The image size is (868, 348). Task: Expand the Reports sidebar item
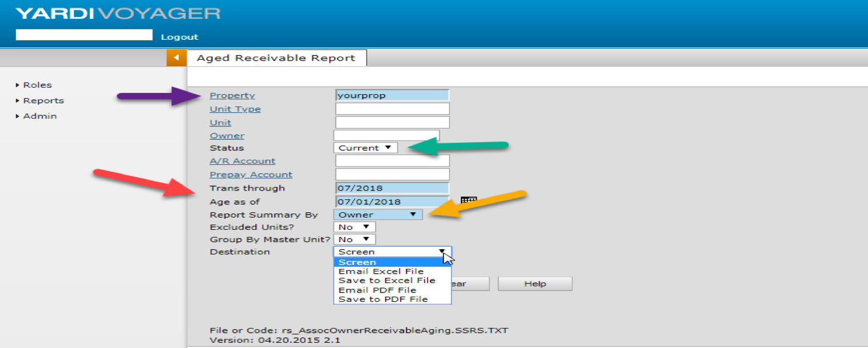point(43,101)
